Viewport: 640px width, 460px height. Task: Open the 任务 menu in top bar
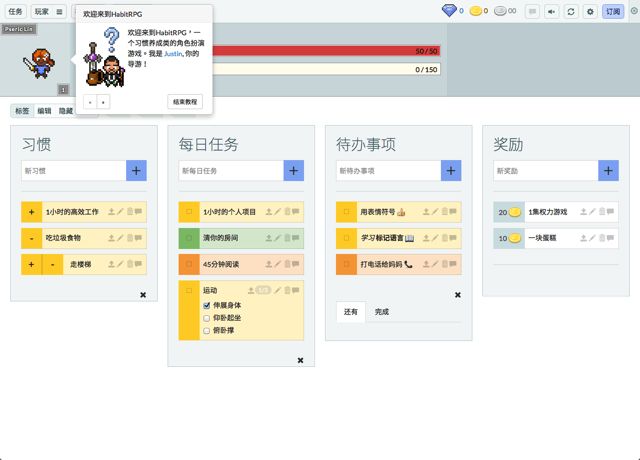click(x=16, y=11)
